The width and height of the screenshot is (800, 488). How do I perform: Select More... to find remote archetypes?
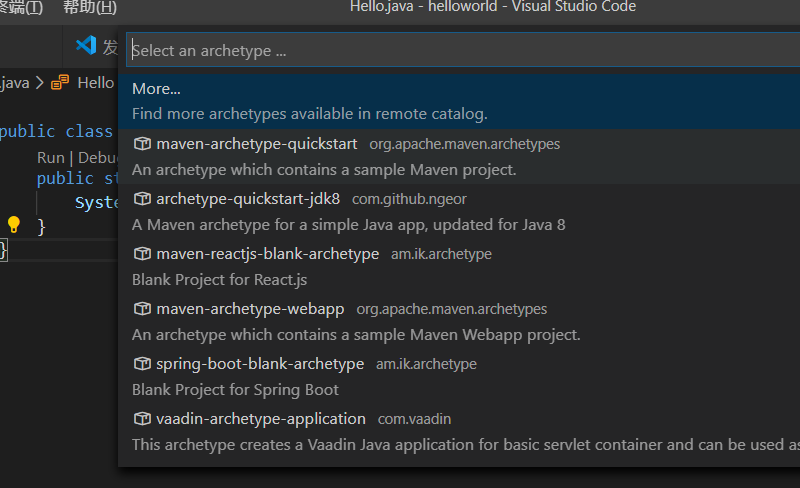pyautogui.click(x=156, y=89)
